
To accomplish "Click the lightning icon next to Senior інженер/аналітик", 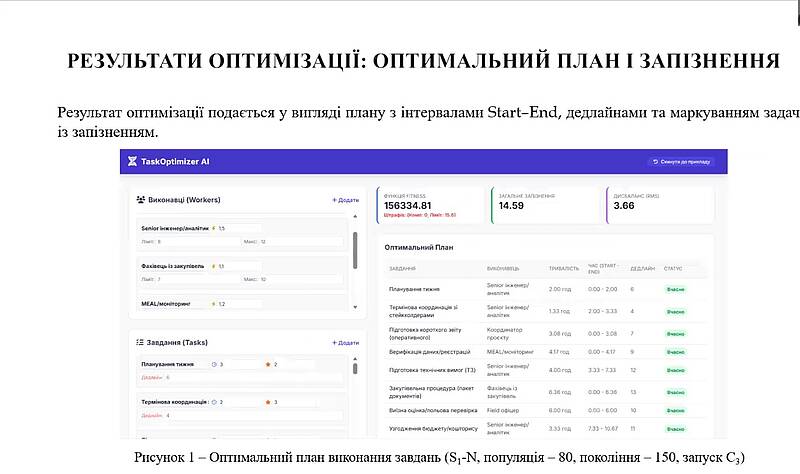I will coord(214,228).
